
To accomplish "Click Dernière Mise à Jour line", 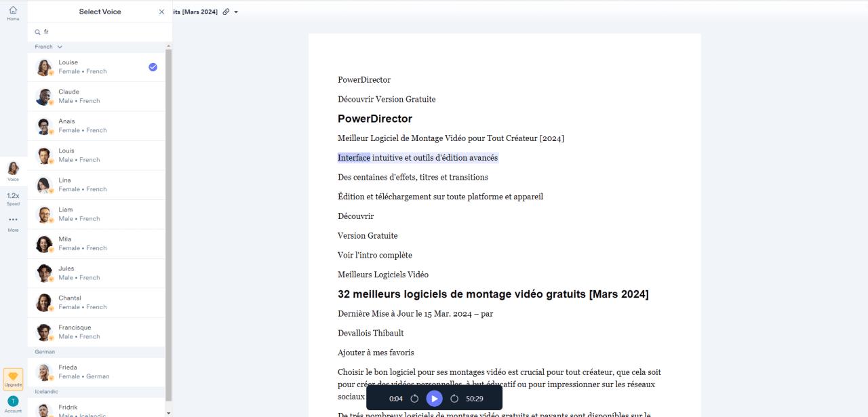I will (416, 314).
